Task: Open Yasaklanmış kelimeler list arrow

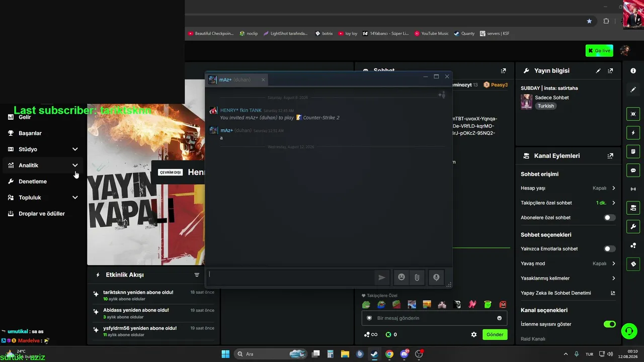Action: click(x=613, y=278)
